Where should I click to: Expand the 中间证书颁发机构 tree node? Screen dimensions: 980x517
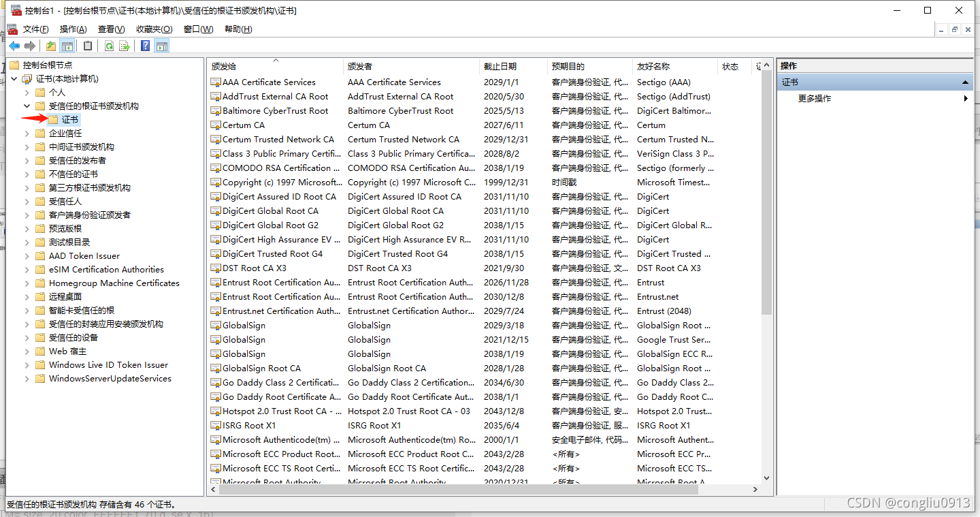coord(27,147)
